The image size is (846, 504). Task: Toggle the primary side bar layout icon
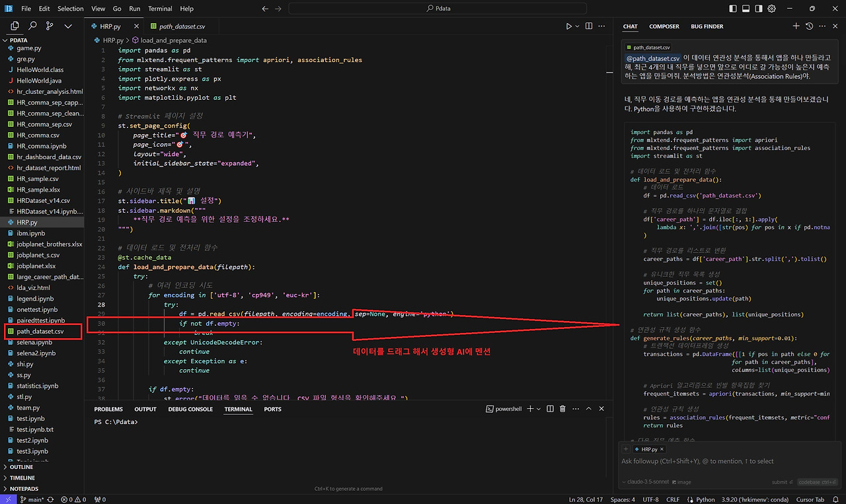(732, 9)
